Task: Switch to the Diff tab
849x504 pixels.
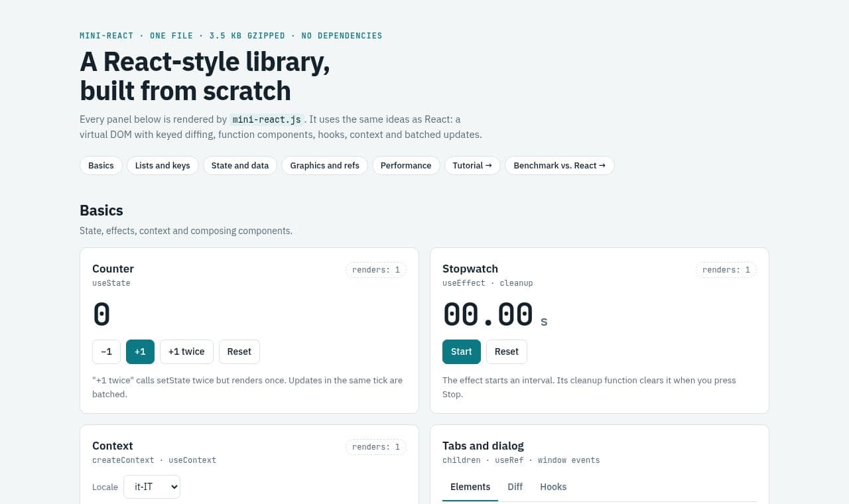Action: (515, 487)
